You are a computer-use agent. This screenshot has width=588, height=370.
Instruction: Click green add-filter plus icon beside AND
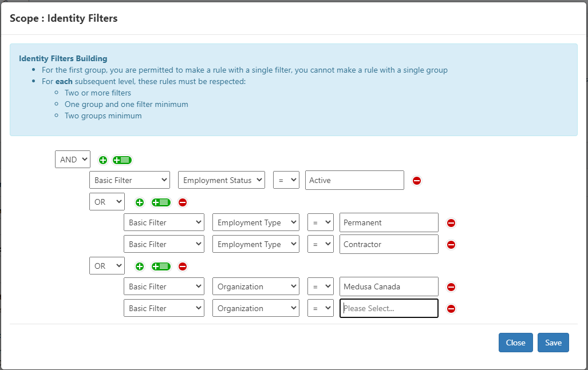(x=103, y=160)
